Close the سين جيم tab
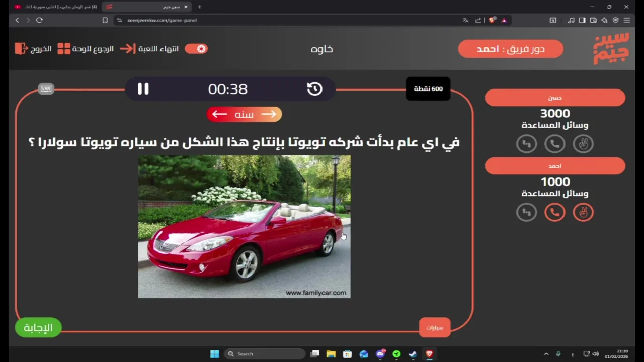The height and width of the screenshot is (362, 644). 186,7
